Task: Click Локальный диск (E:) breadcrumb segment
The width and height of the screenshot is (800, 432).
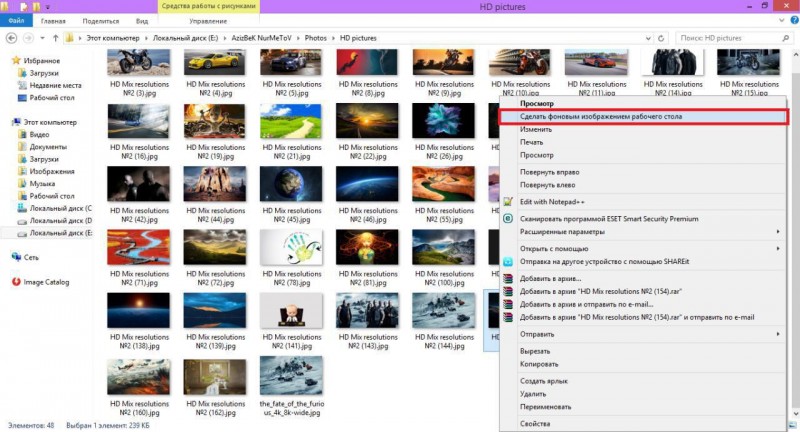Action: click(x=186, y=38)
